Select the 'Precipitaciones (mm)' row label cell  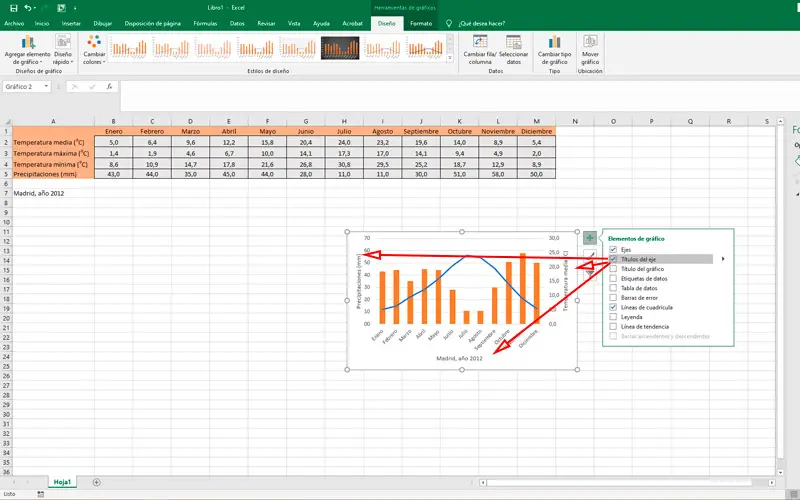53,174
